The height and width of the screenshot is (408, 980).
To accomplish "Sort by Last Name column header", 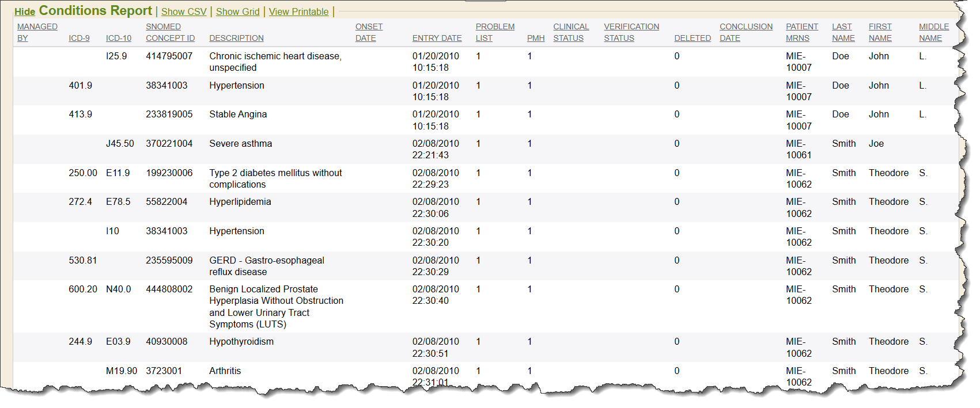I will [843, 32].
